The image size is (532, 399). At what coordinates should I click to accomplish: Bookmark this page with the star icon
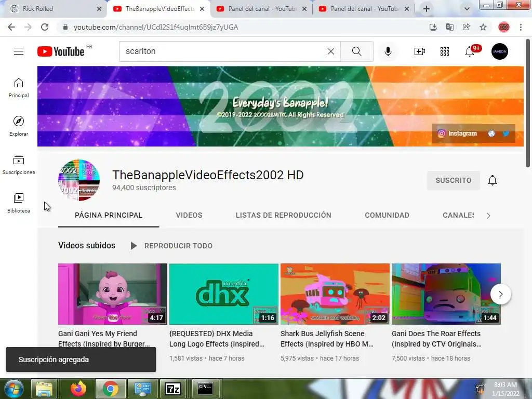[483, 27]
